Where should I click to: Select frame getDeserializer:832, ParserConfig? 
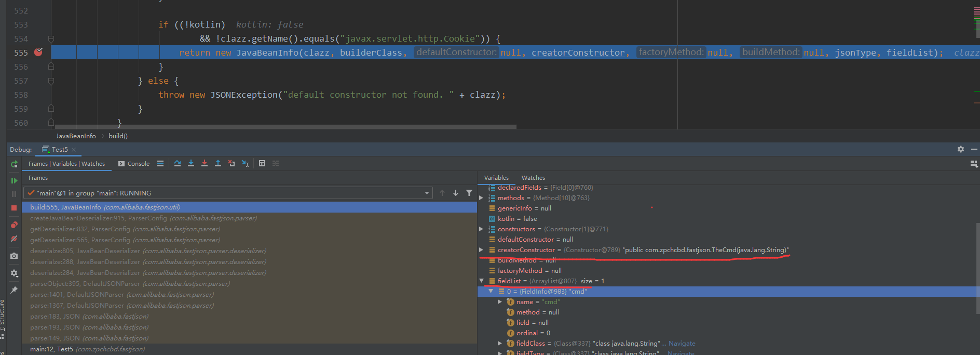[x=249, y=229]
